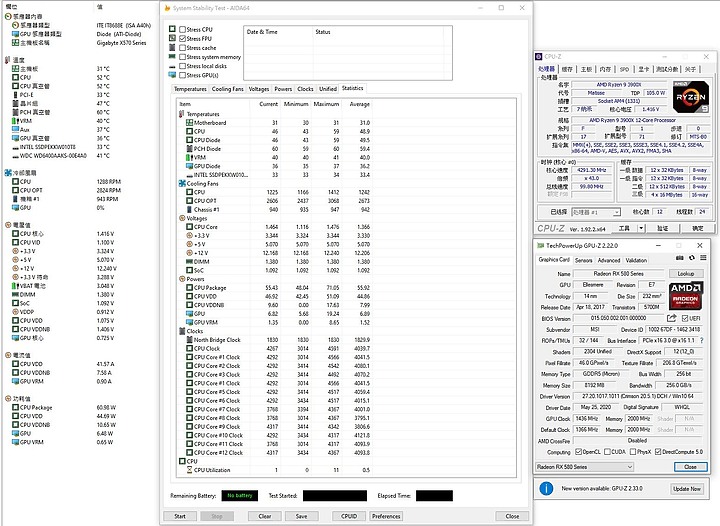
Task: Uncheck the Stress FPU checkbox
Action: pyautogui.click(x=182, y=39)
